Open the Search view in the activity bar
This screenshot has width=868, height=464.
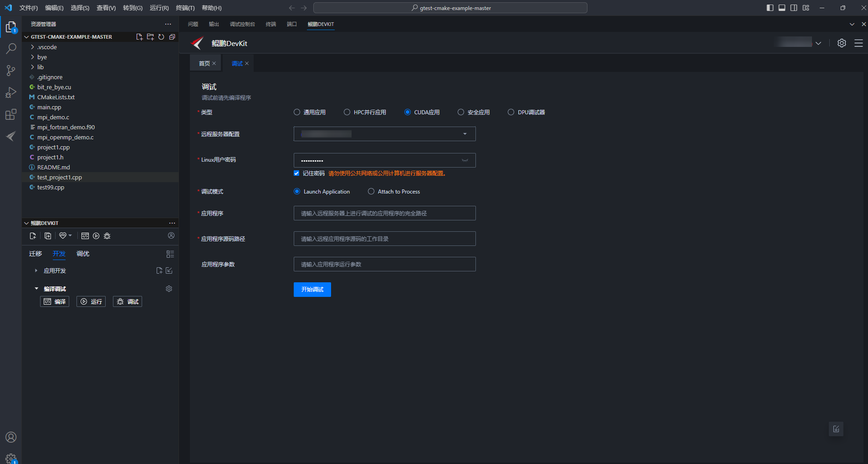click(x=11, y=48)
